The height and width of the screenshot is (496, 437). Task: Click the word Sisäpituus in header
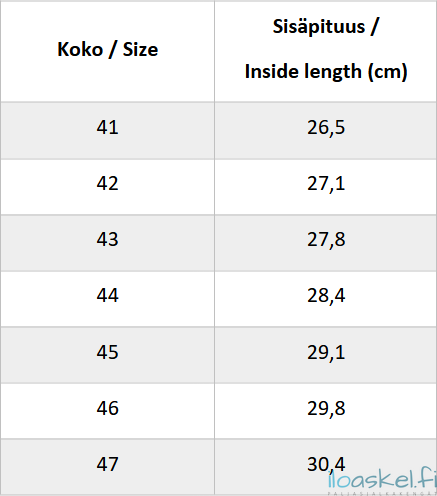319,26
